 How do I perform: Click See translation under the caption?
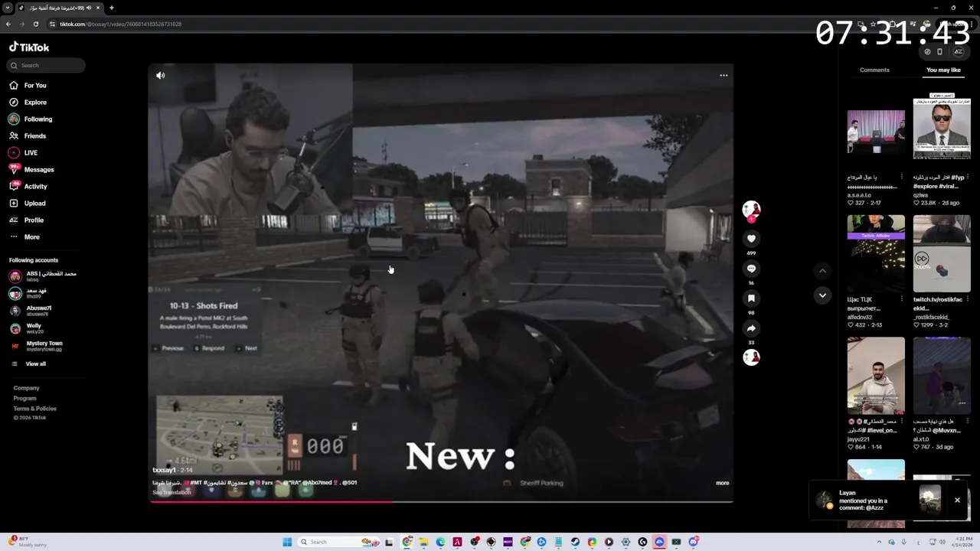171,492
